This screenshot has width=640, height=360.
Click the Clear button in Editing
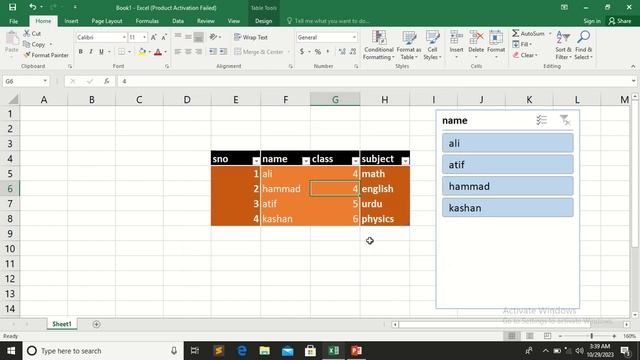point(525,55)
